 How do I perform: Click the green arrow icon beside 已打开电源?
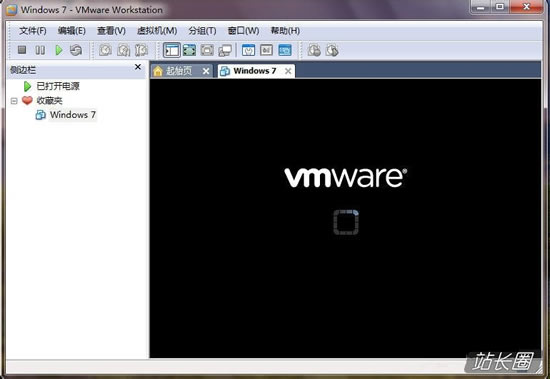pyautogui.click(x=27, y=86)
